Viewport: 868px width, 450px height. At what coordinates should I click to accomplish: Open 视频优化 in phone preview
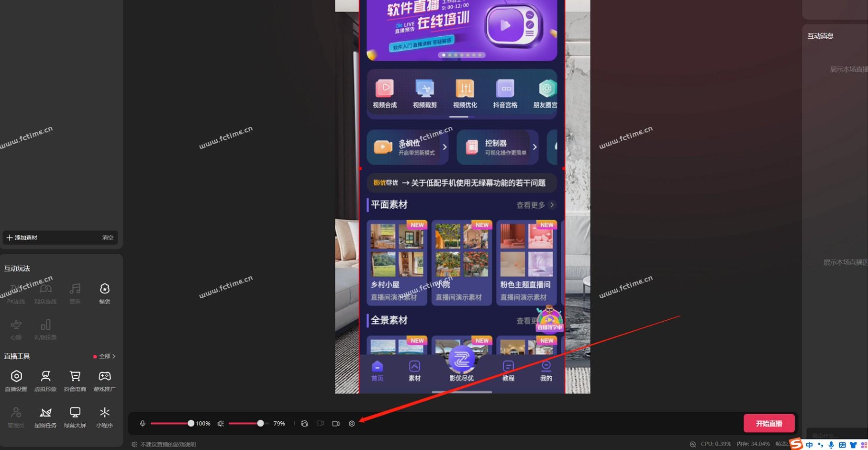pos(465,94)
